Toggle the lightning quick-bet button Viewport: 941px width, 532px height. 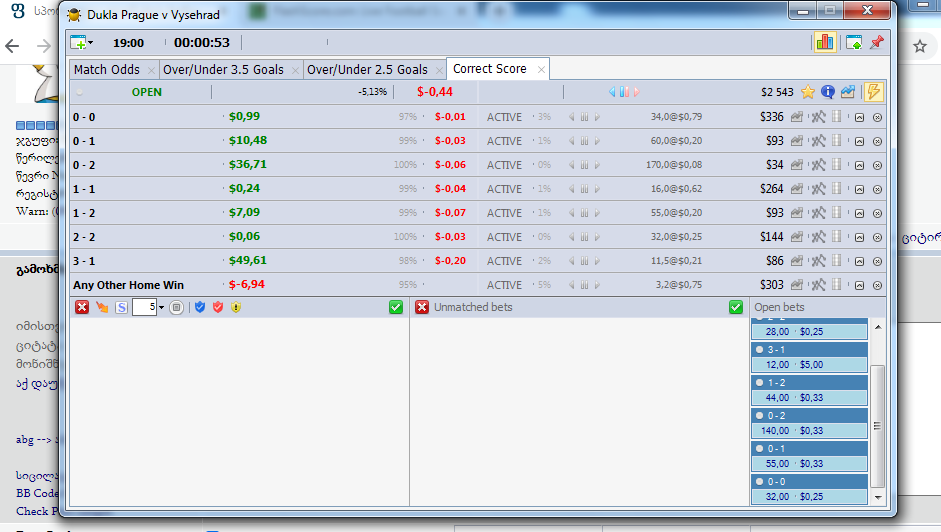click(873, 92)
